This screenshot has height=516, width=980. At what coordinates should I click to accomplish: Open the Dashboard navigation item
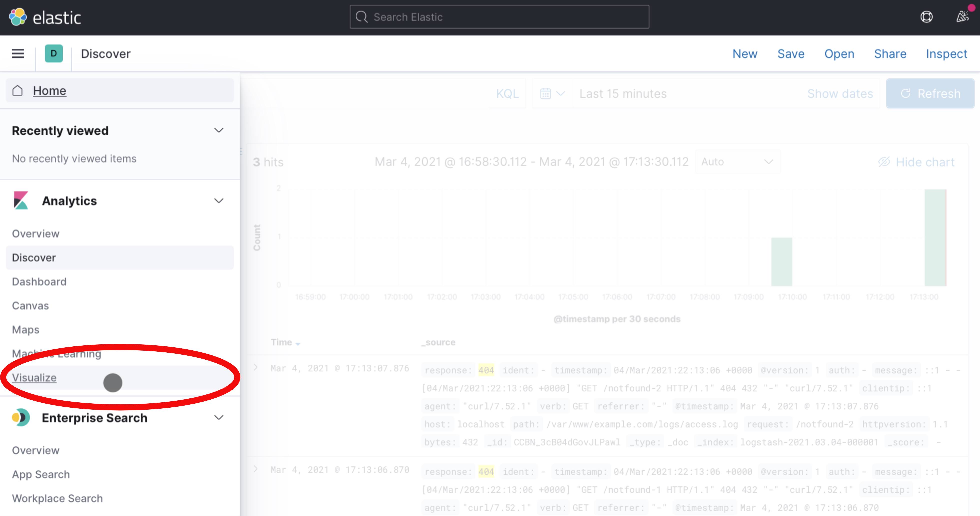39,281
